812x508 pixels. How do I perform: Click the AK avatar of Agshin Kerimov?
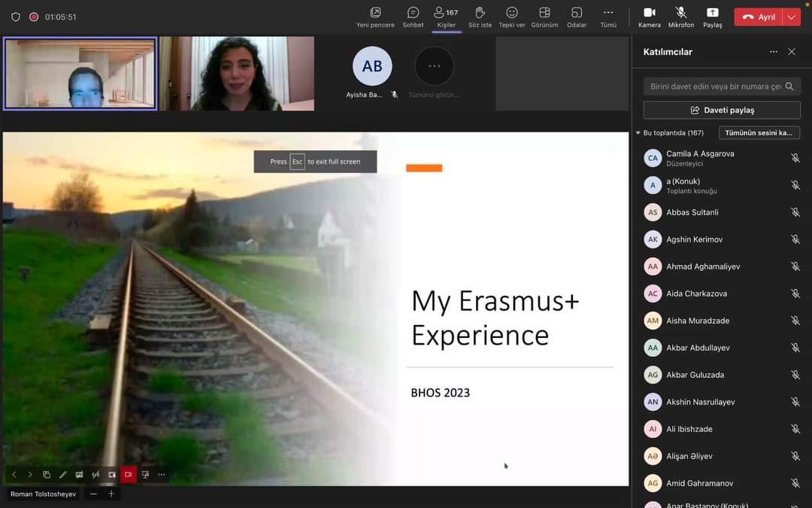click(653, 239)
